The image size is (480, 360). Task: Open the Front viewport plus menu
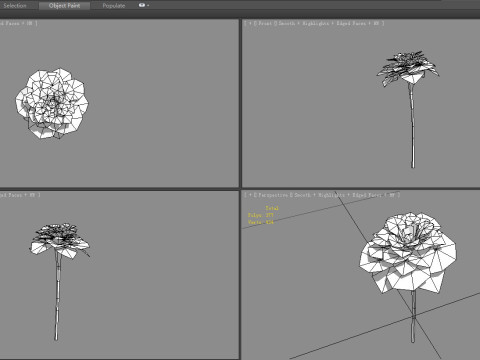(250, 23)
